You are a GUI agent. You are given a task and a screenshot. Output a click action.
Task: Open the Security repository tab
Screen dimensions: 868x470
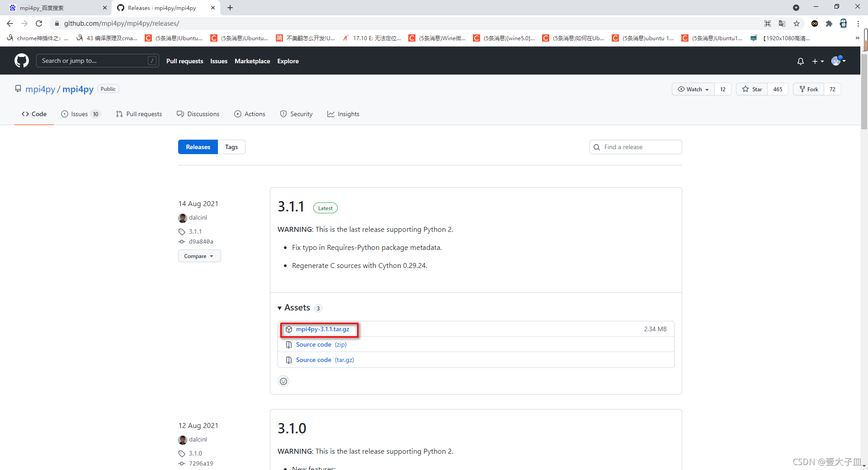coord(296,114)
